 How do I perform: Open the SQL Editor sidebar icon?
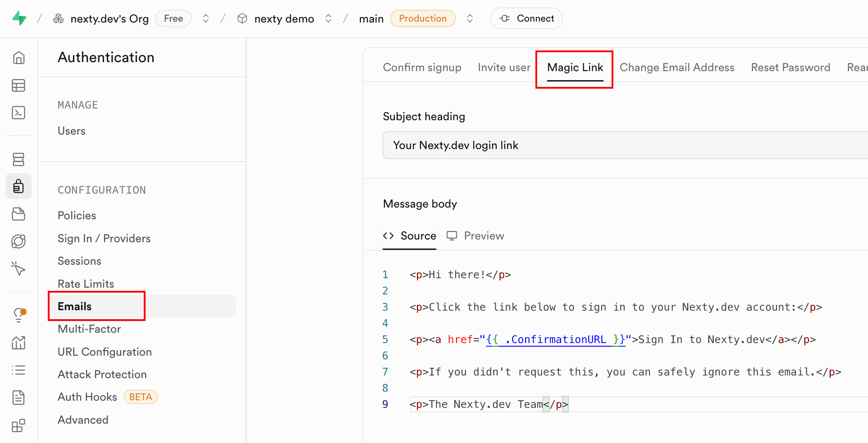pos(18,113)
